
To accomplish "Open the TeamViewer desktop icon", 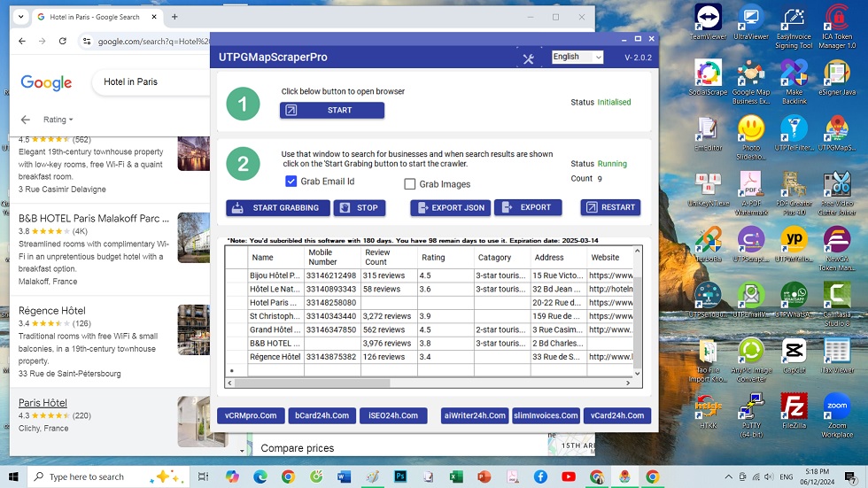I will pos(708,18).
